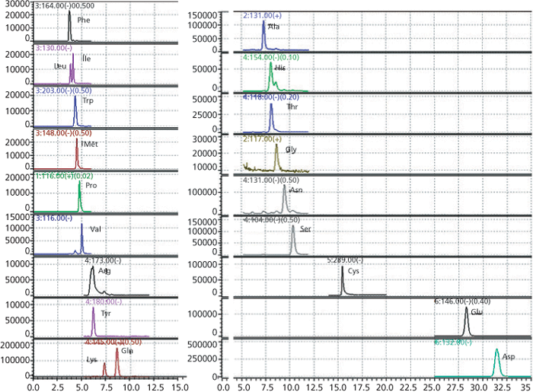Click channel label 5:239.00(-)
Screen dimensions: 533x392
345,260
